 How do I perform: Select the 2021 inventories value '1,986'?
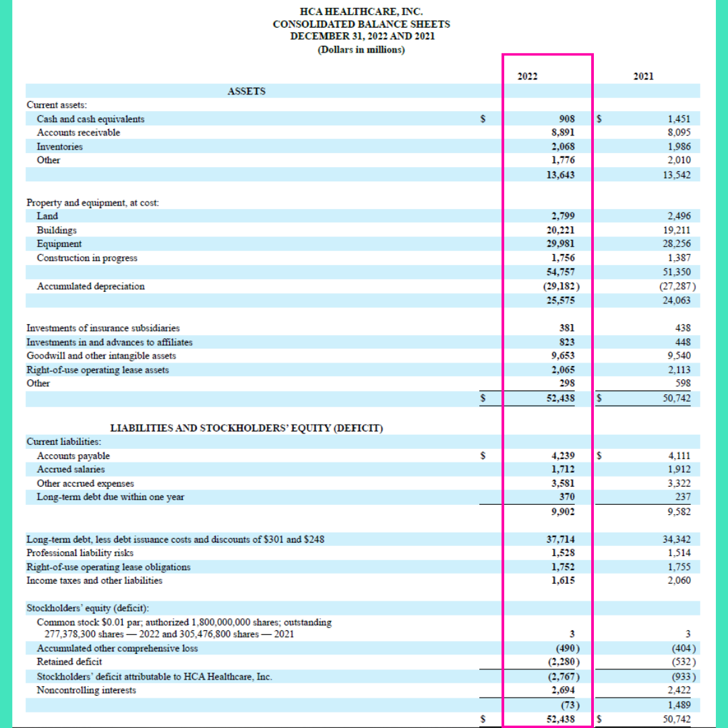pyautogui.click(x=679, y=147)
